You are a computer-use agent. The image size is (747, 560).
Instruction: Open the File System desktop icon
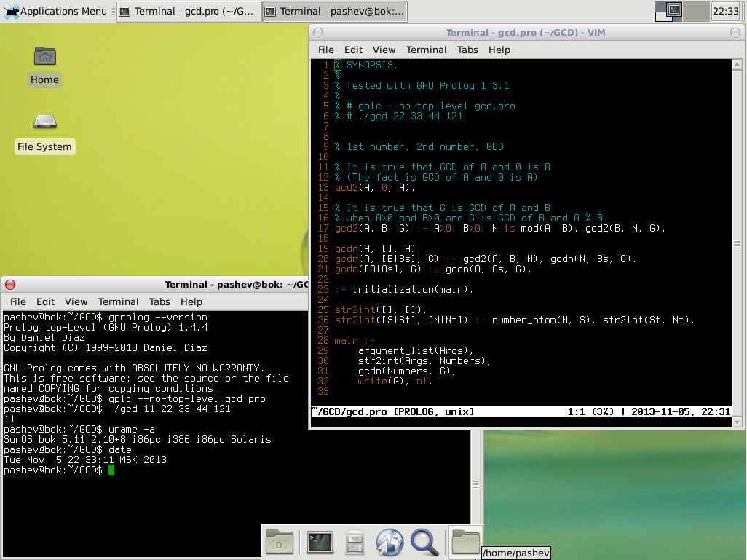[45, 133]
